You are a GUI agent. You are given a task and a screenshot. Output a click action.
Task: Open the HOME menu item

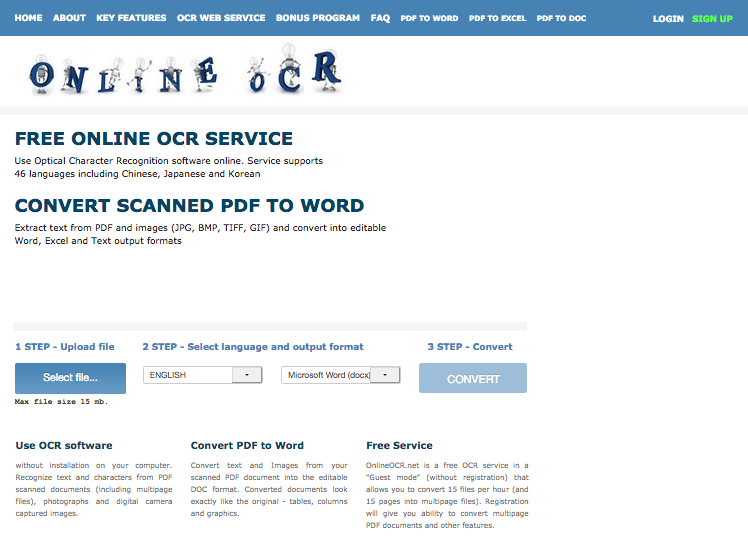point(28,18)
